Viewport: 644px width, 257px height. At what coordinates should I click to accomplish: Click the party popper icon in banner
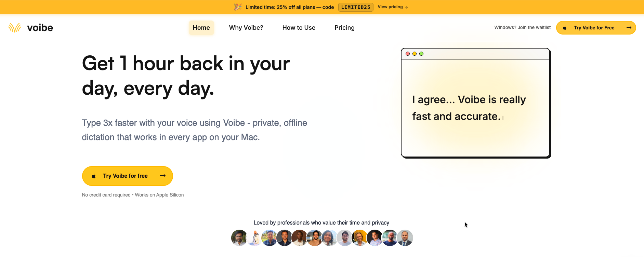(238, 7)
